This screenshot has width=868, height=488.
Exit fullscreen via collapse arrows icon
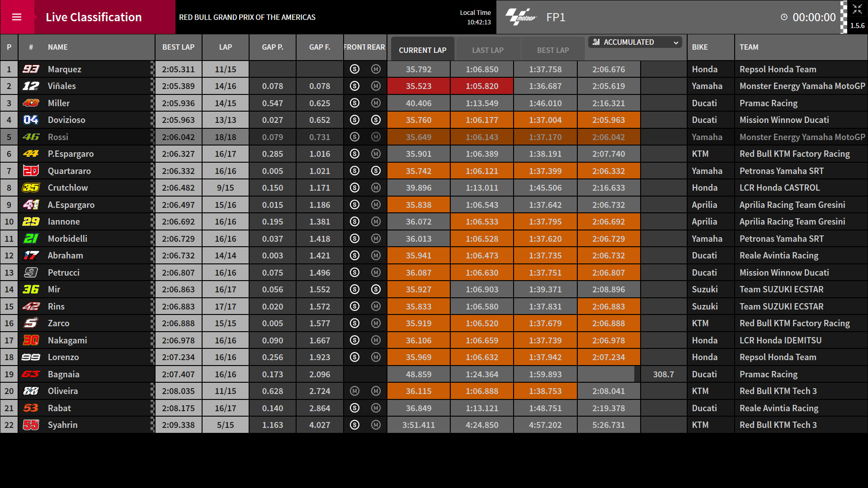857,9
